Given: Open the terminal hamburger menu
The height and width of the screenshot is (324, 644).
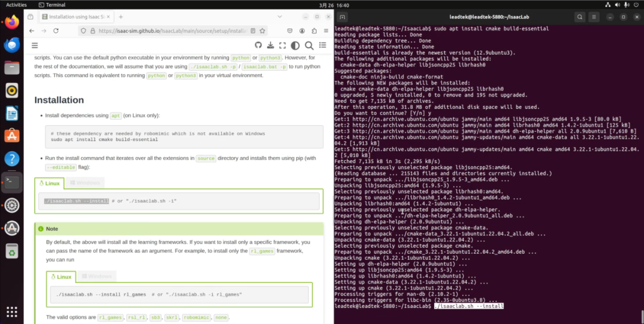Looking at the screenshot, I should pos(593,17).
